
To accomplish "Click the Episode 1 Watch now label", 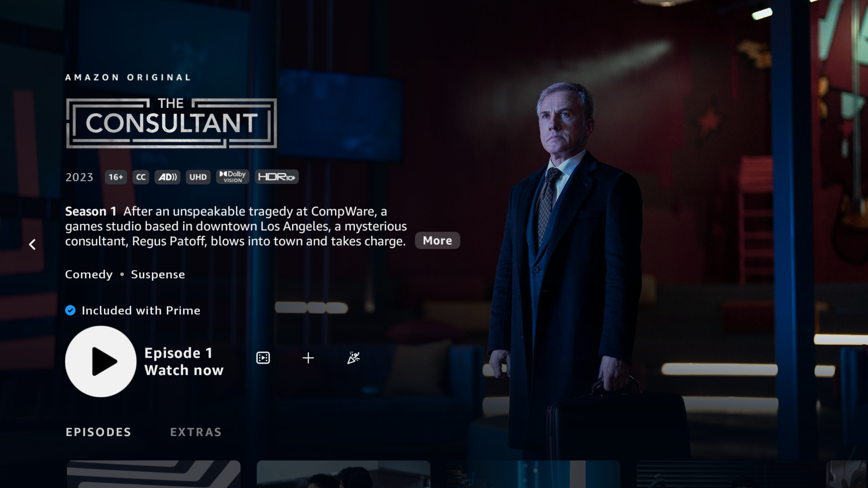I will (184, 361).
